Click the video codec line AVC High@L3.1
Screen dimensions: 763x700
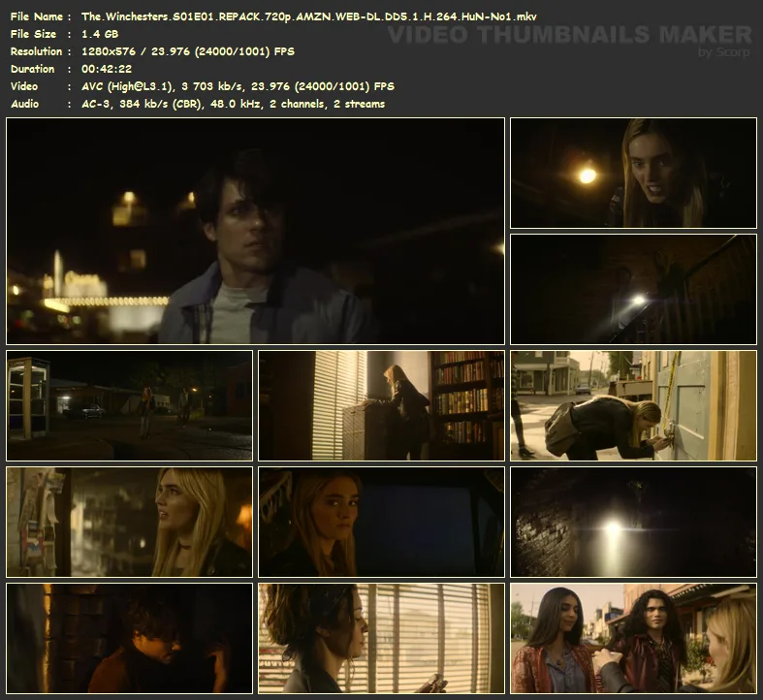[238, 86]
